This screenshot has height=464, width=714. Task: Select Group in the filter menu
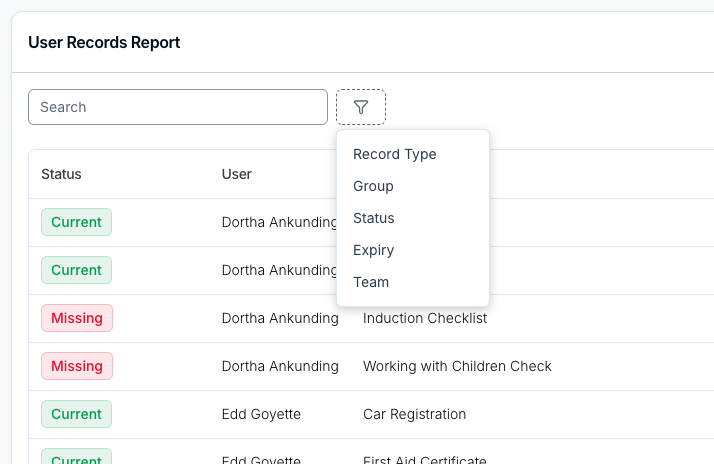[x=373, y=186]
